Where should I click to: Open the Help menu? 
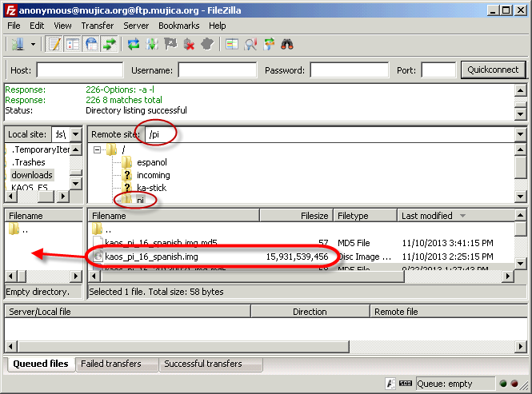(x=217, y=26)
